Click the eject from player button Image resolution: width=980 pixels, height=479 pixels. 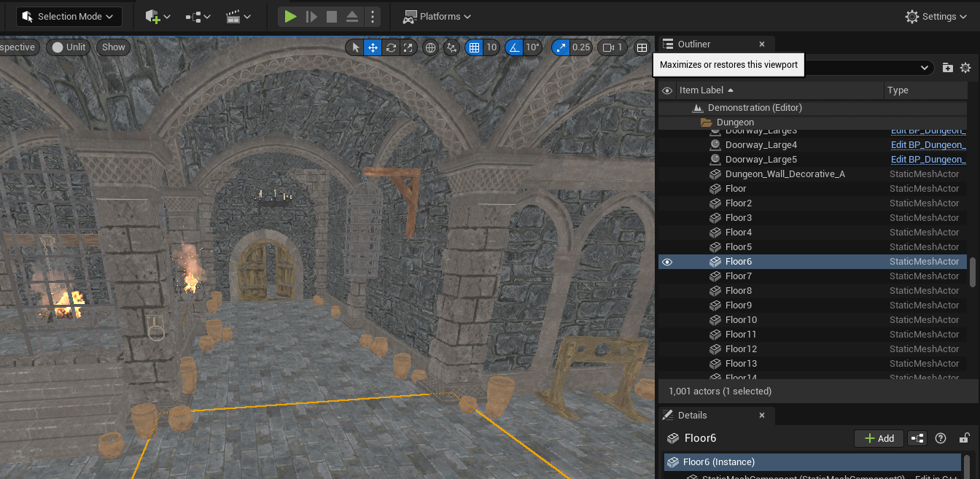point(351,16)
